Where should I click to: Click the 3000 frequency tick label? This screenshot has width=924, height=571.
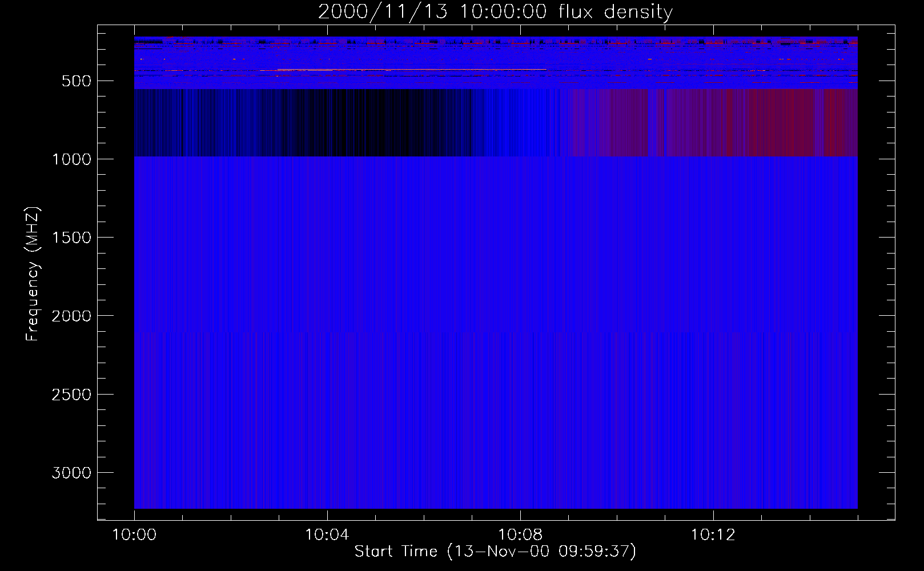[71, 473]
